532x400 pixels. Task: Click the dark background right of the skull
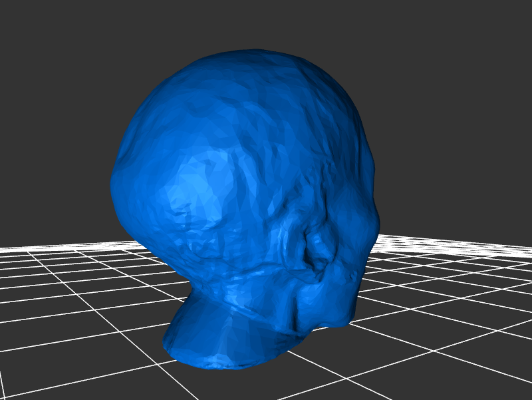(x=452, y=166)
